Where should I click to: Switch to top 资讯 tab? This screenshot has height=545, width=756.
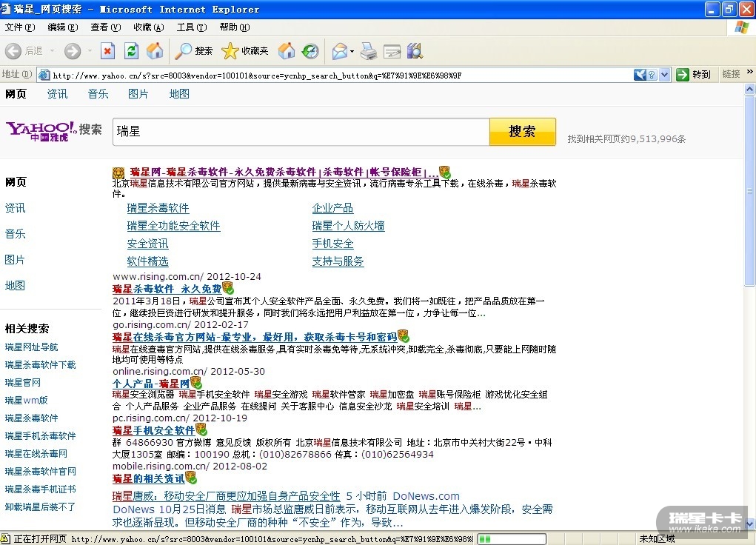click(57, 94)
